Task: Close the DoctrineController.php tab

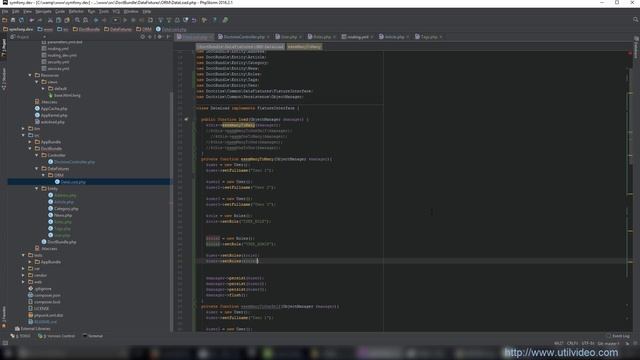Action: point(268,37)
